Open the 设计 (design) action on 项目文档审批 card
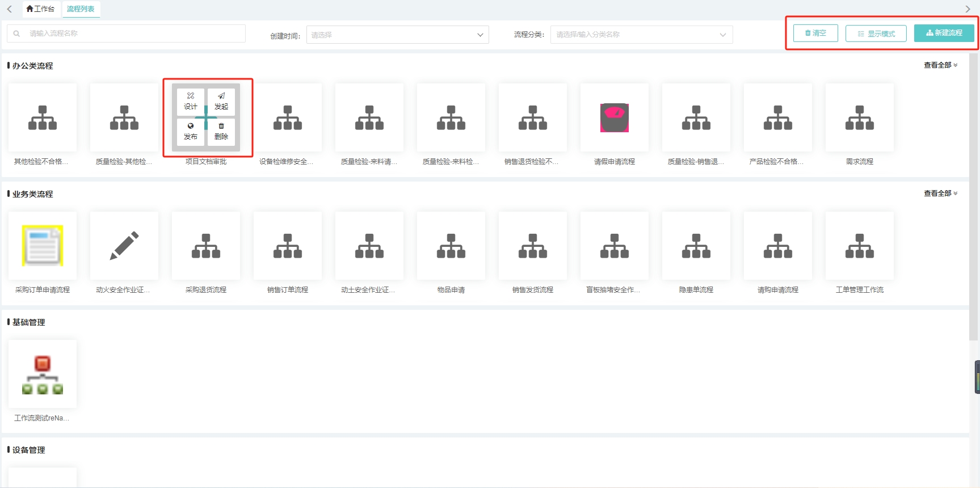Image resolution: width=980 pixels, height=488 pixels. [191, 102]
